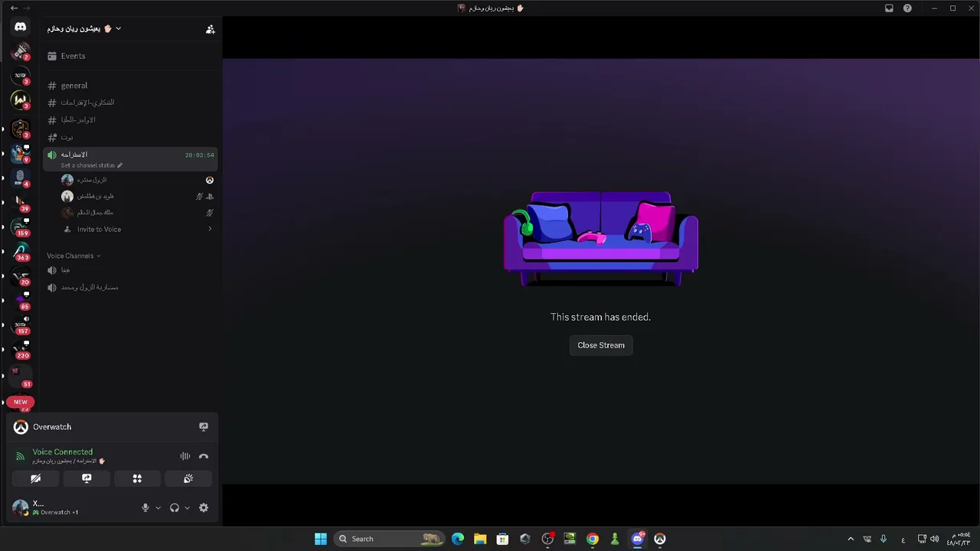Open Google Chrome from taskbar
980x551 pixels.
(593, 539)
